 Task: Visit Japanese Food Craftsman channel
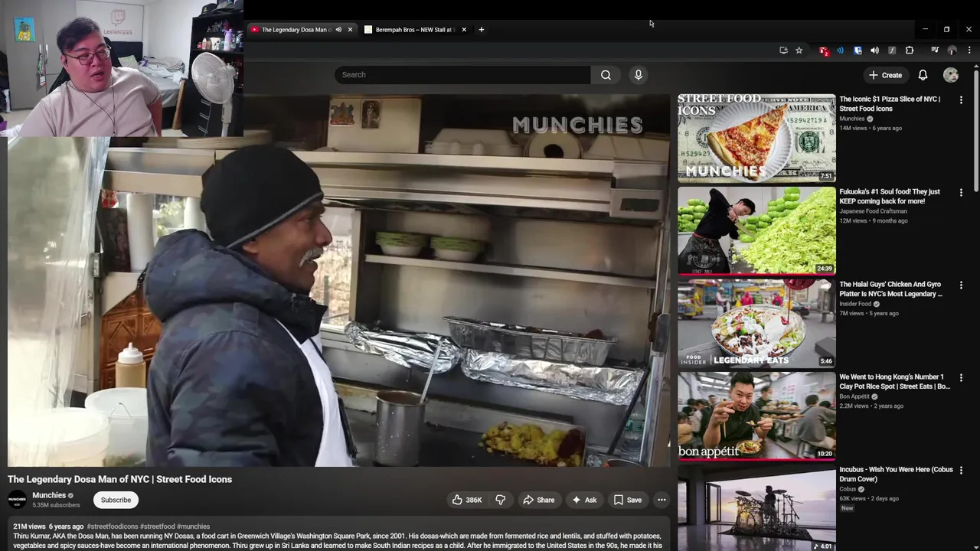(873, 211)
